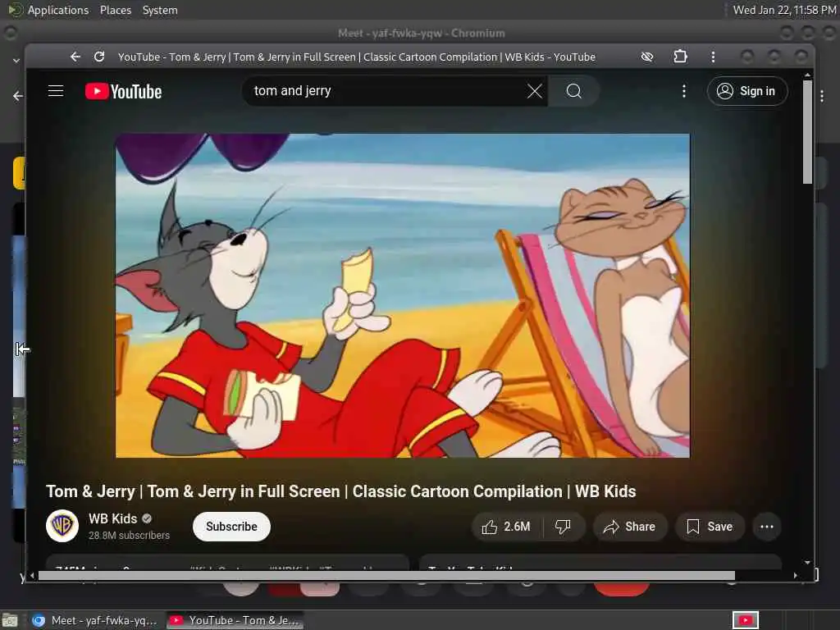The height and width of the screenshot is (630, 840).
Task: Open YouTube settings three-dot menu
Action: (x=683, y=91)
